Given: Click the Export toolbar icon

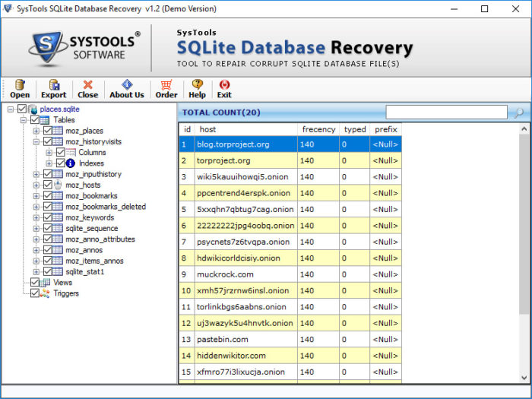Looking at the screenshot, I should click(x=54, y=84).
